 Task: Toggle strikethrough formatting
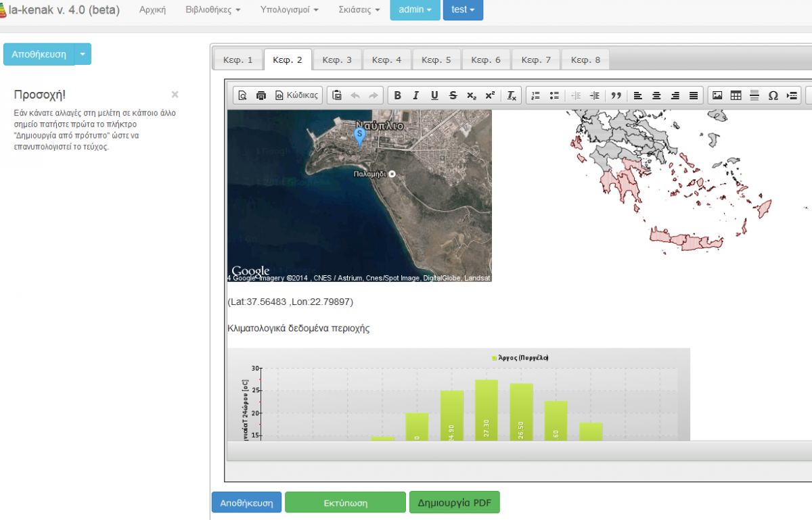(453, 96)
